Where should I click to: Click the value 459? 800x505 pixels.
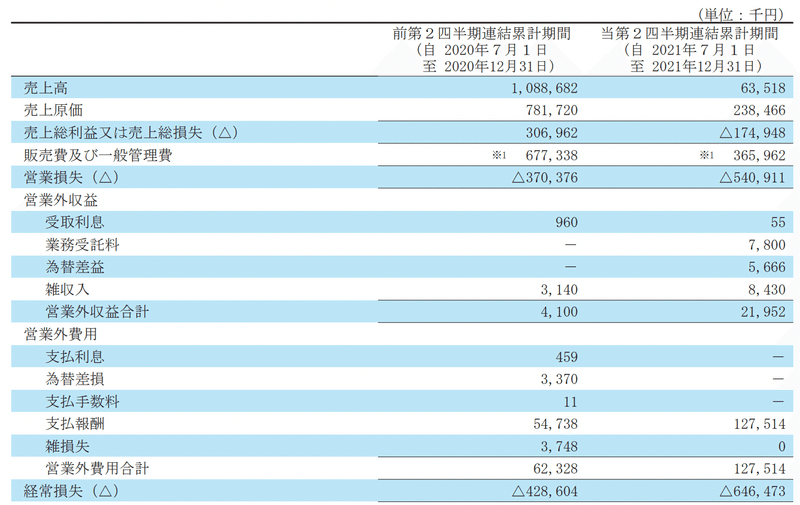(x=566, y=357)
